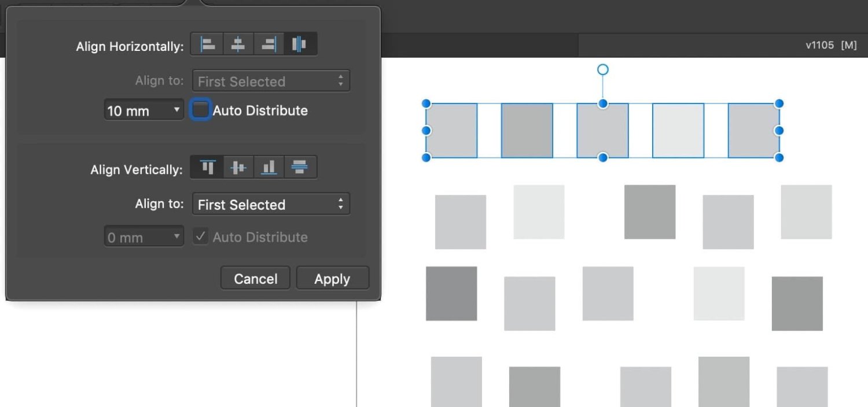The height and width of the screenshot is (407, 868).
Task: Click the selection's top-right corner handle
Action: pyautogui.click(x=779, y=103)
